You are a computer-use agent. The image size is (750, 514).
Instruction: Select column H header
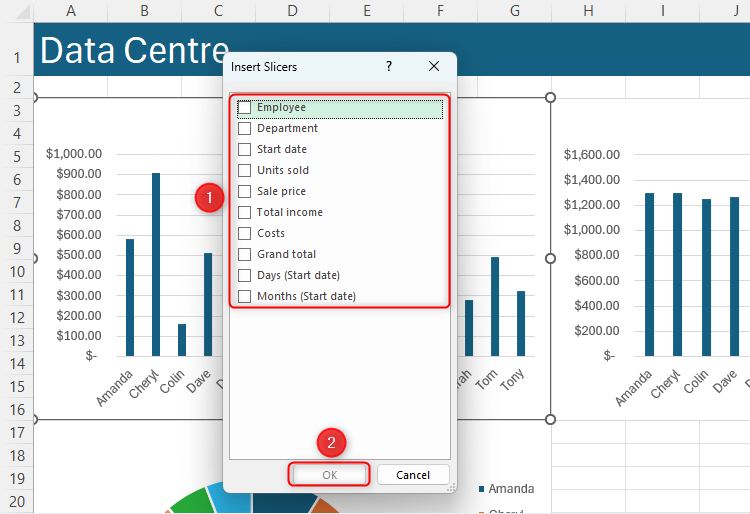point(588,11)
